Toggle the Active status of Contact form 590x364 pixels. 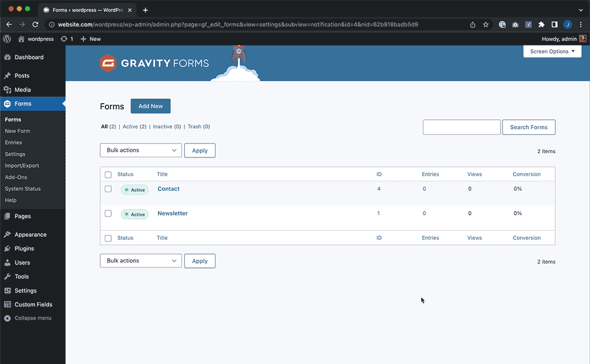point(135,190)
